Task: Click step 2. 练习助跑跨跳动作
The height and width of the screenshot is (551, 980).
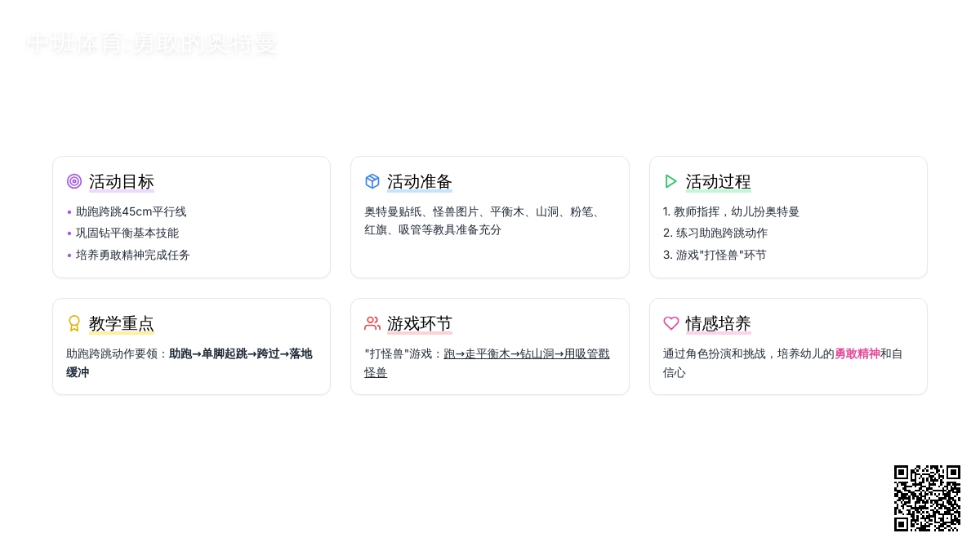Action: pos(715,233)
